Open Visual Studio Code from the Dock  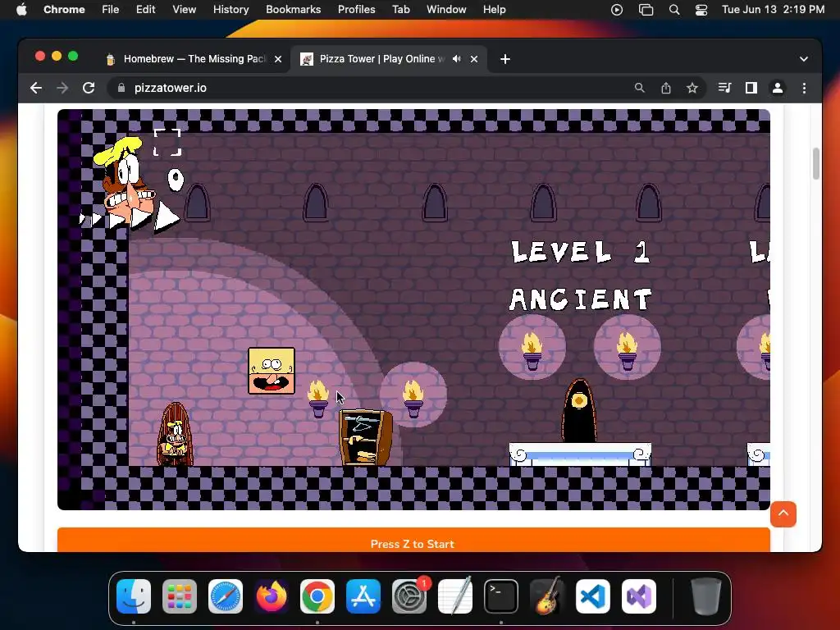pos(593,596)
